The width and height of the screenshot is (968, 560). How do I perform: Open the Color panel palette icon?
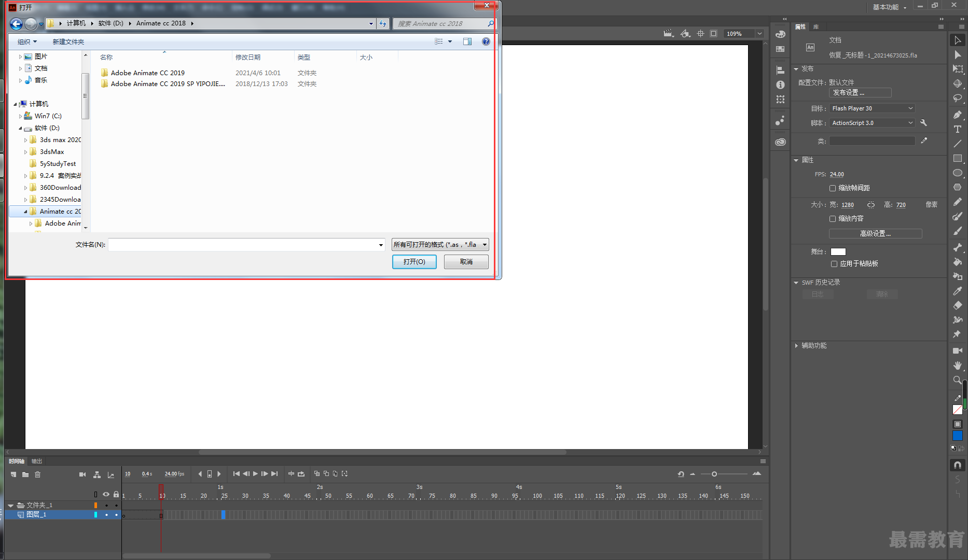pos(780,34)
